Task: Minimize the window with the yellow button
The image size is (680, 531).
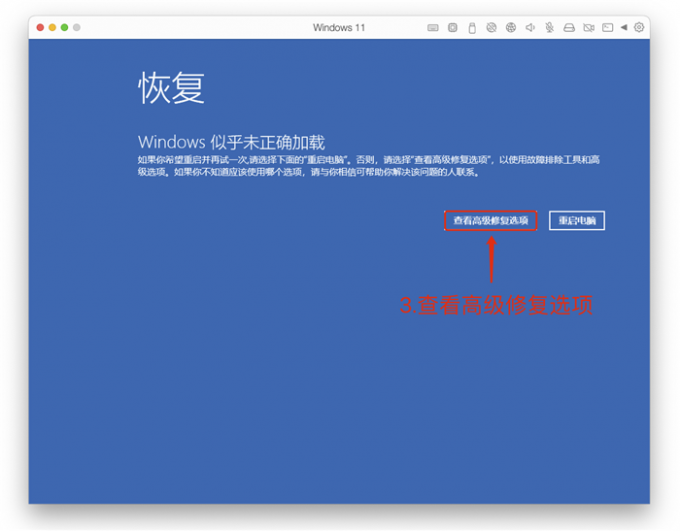Action: tap(52, 27)
